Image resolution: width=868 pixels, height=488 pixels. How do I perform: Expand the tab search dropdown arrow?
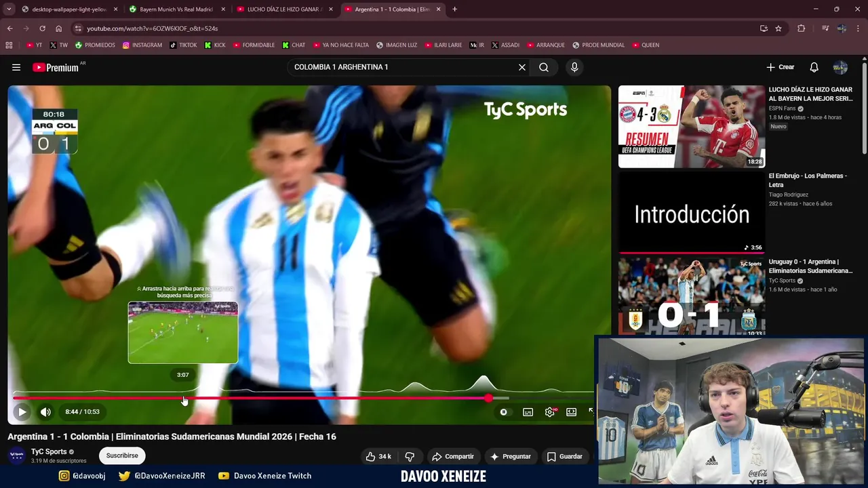click(9, 9)
